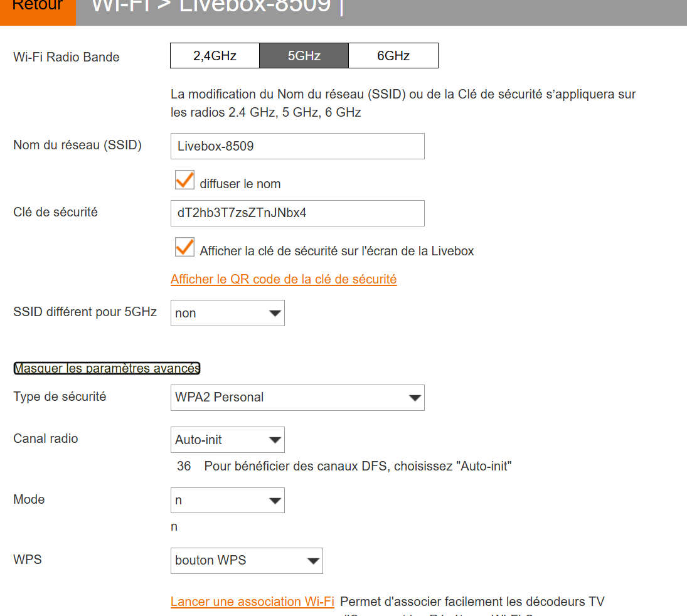Select the 5GHz radio band tab

click(304, 56)
